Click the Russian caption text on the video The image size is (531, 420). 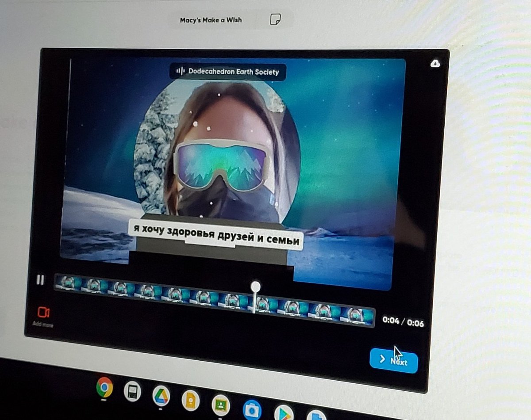tap(215, 234)
